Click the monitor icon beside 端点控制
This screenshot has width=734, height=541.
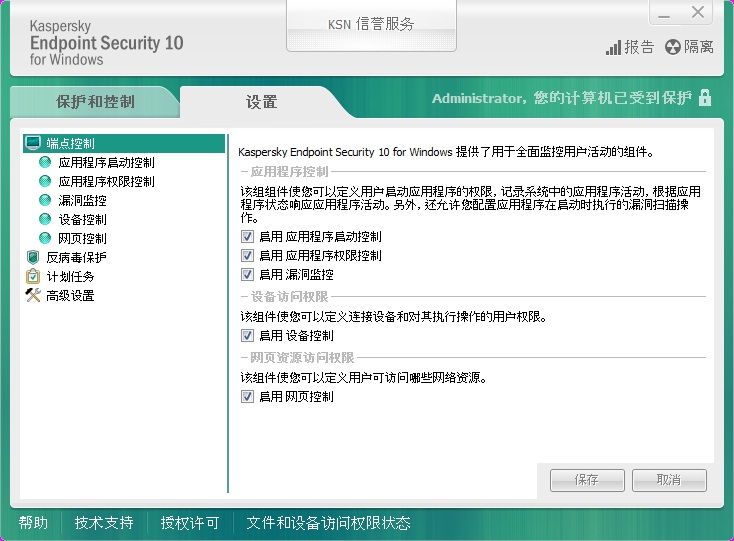tap(33, 144)
